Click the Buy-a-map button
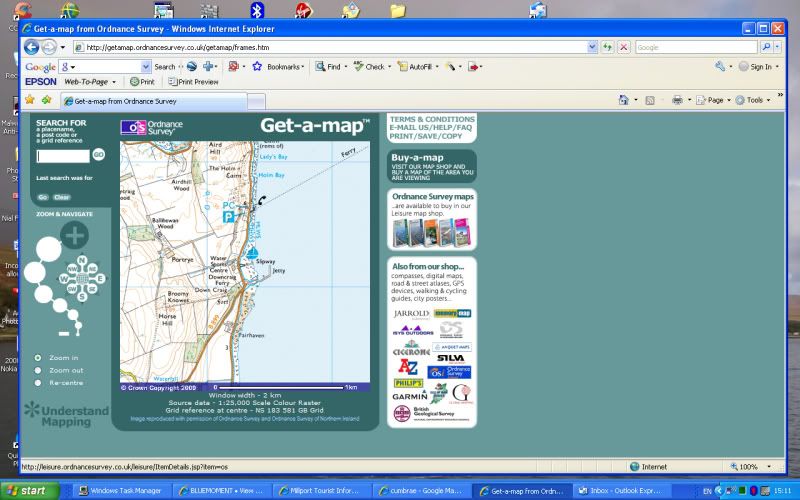Image resolution: width=800 pixels, height=500 pixels. click(432, 166)
